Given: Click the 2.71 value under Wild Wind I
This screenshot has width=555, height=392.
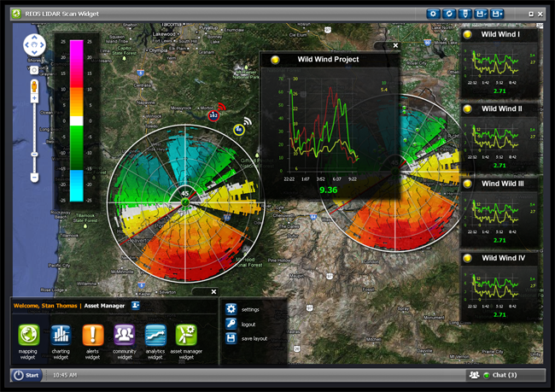Looking at the screenshot, I should pos(499,91).
